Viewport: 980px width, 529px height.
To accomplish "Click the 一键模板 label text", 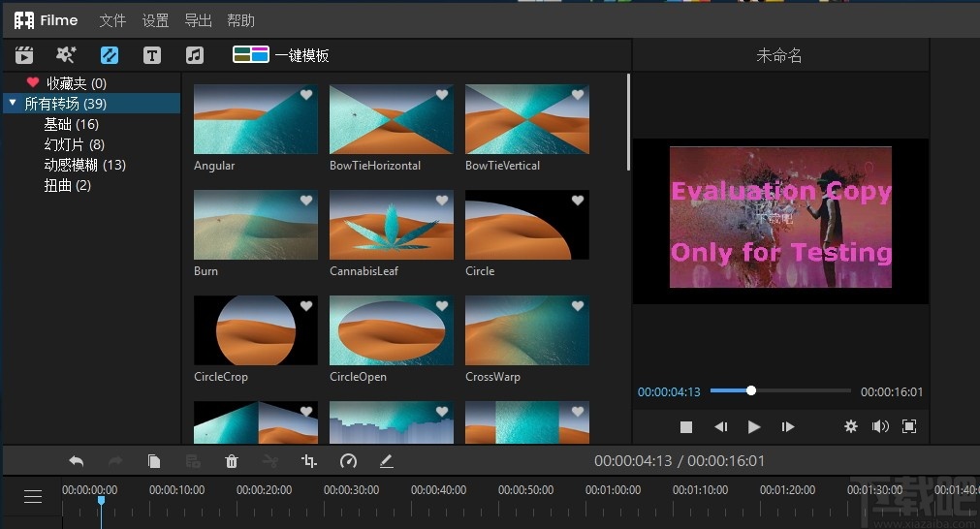I will click(301, 55).
